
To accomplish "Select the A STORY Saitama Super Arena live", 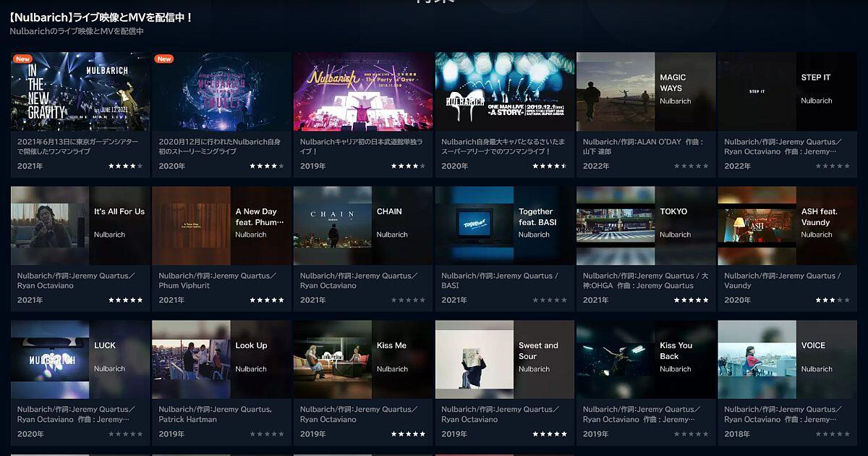I will [x=504, y=92].
